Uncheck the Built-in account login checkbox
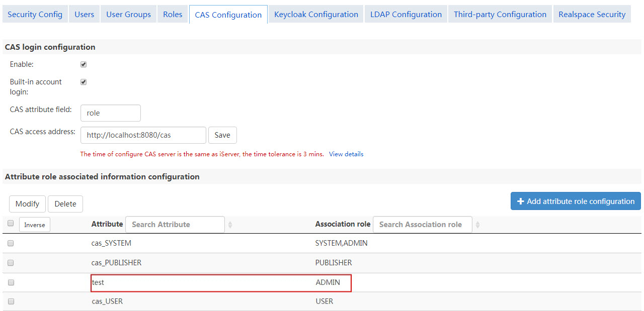 (x=84, y=82)
